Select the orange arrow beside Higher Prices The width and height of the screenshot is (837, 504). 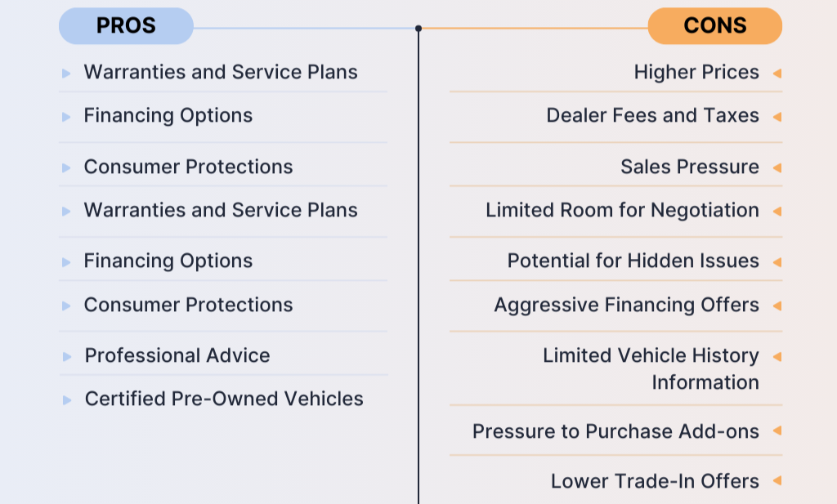[x=777, y=74]
